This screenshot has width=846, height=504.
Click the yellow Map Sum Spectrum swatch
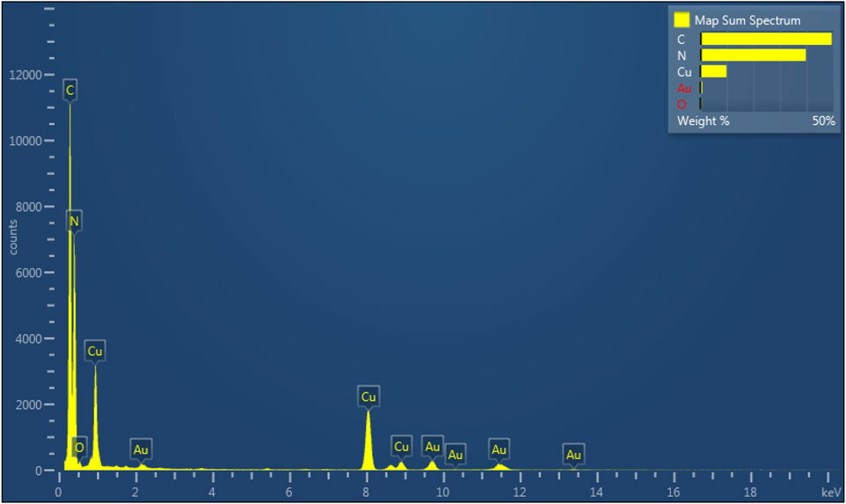pyautogui.click(x=682, y=20)
